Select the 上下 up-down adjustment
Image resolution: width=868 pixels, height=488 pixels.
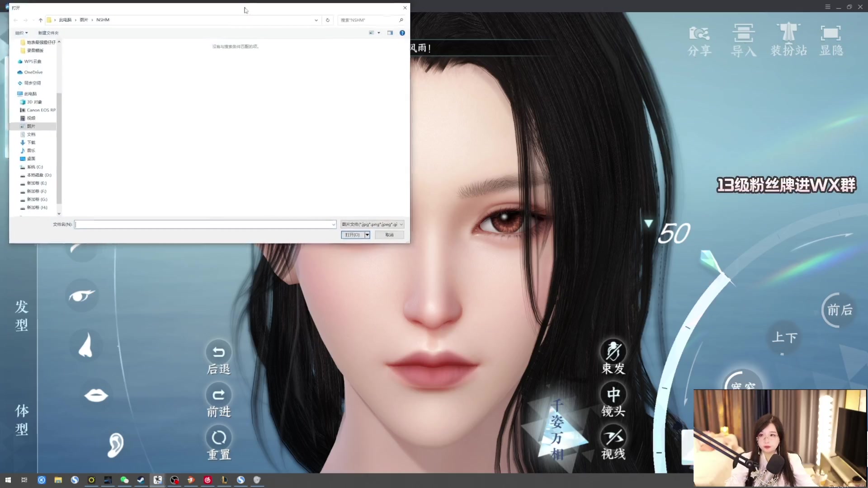[784, 338]
